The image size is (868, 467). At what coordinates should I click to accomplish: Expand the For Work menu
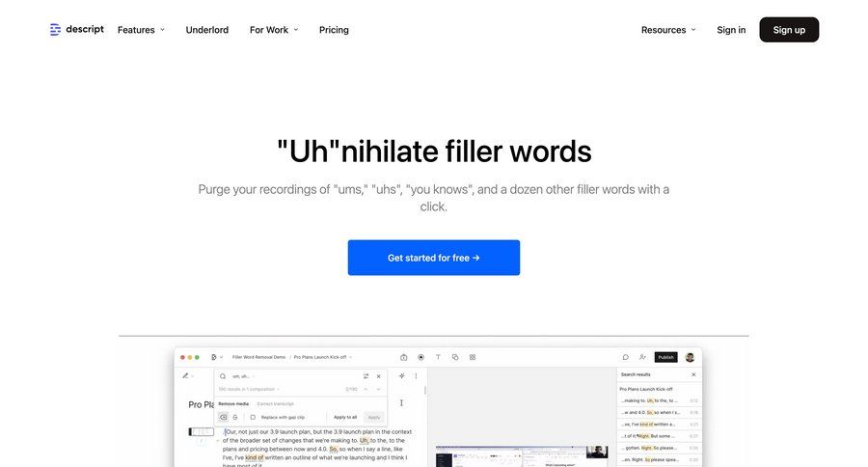pos(274,30)
